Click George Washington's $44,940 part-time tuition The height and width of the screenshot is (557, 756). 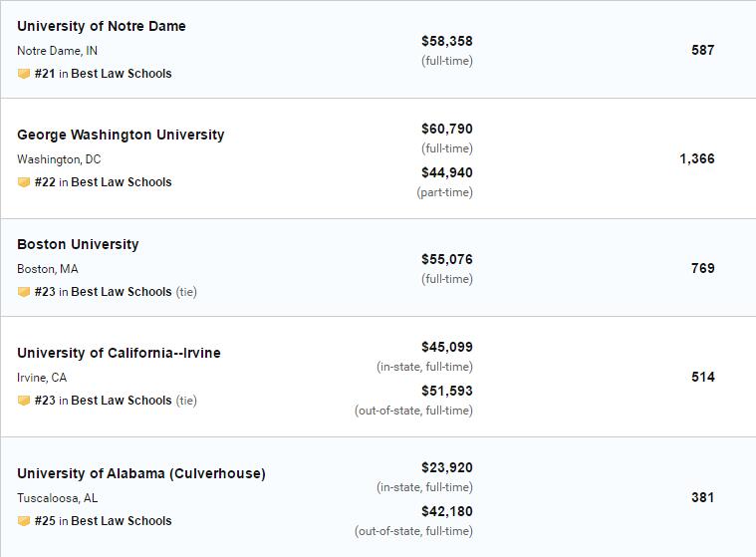(447, 172)
